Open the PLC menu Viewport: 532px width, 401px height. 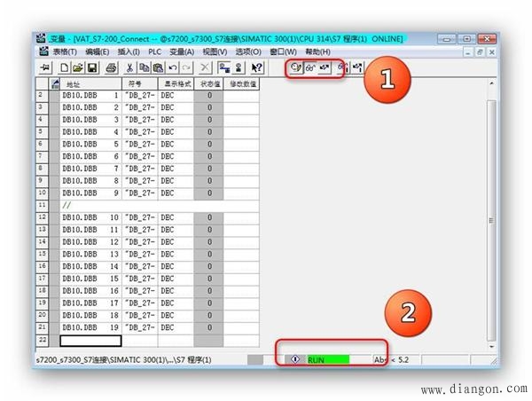(154, 52)
